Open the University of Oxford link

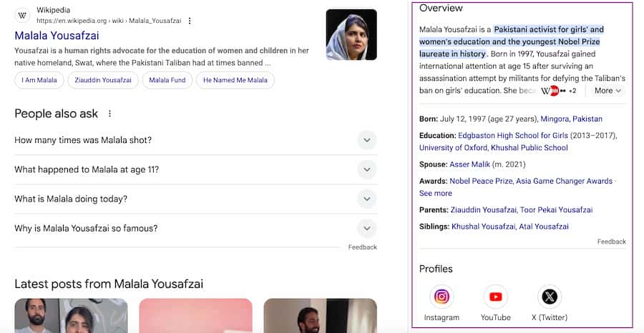coord(452,148)
